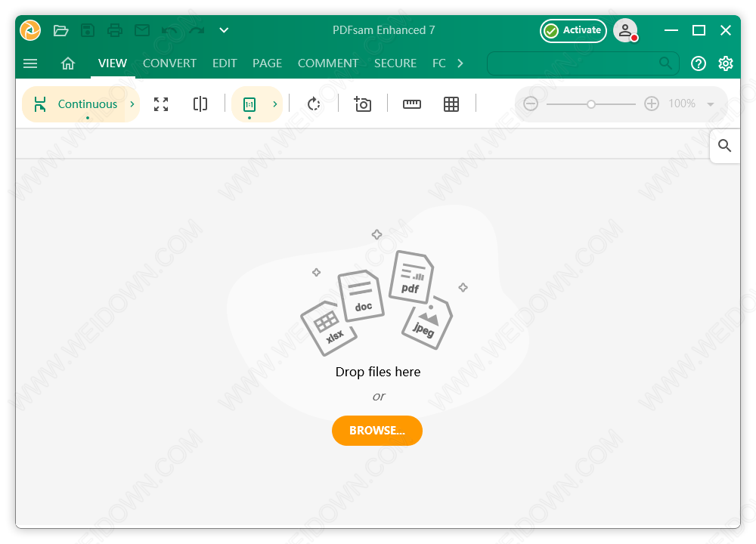Expand the quick access toolbar dropdown
The height and width of the screenshot is (544, 756).
224,30
